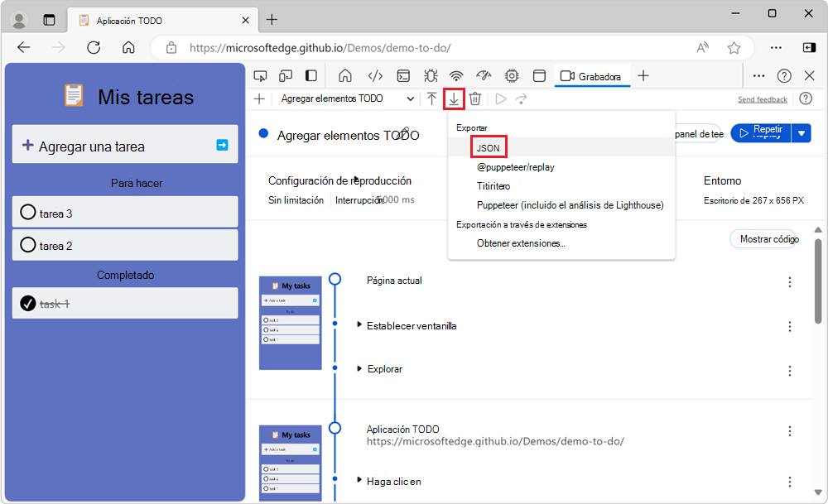Expand the Establecer ventanilla step
The height and width of the screenshot is (504, 828).
click(359, 325)
